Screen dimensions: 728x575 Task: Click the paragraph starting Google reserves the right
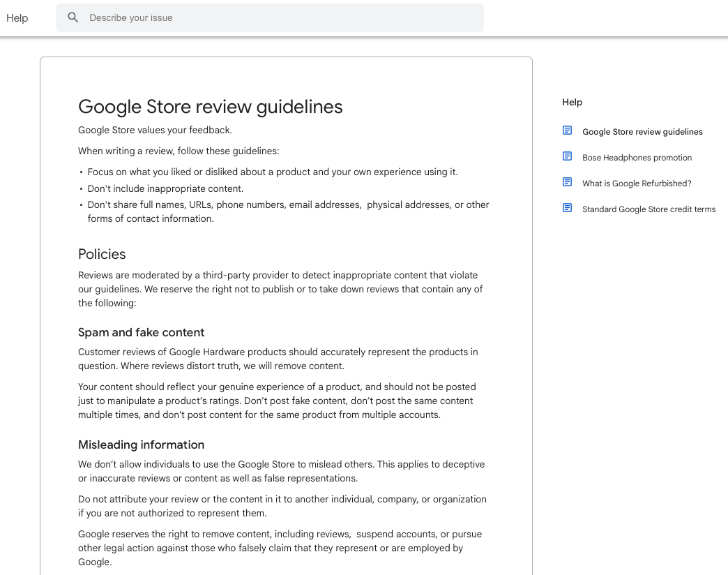pos(280,548)
